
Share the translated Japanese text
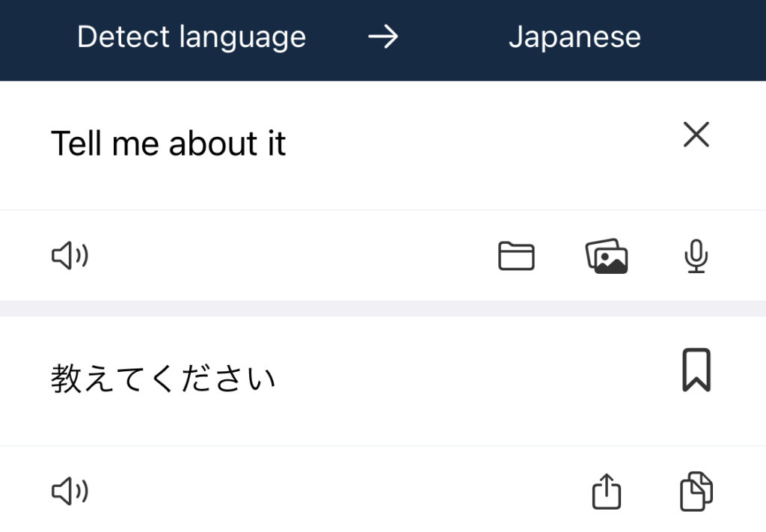click(x=606, y=492)
